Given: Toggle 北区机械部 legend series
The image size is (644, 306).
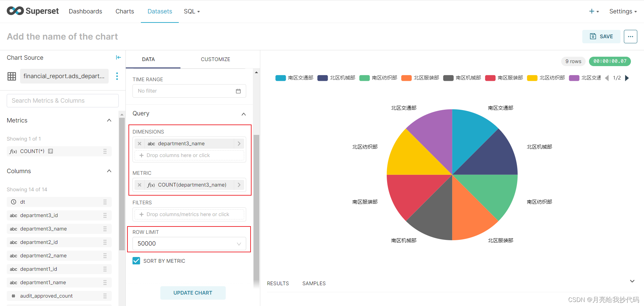Looking at the screenshot, I should [x=336, y=78].
